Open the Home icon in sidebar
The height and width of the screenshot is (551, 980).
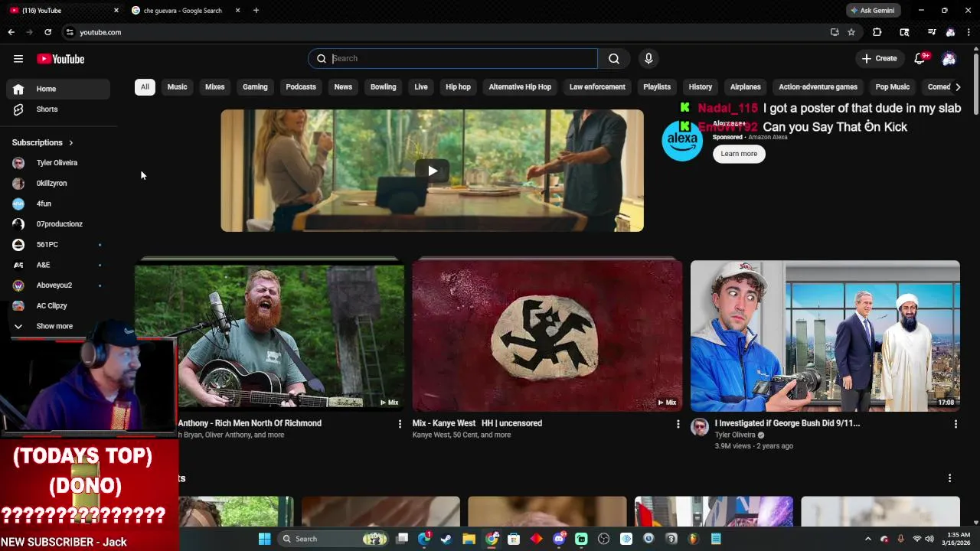point(18,89)
